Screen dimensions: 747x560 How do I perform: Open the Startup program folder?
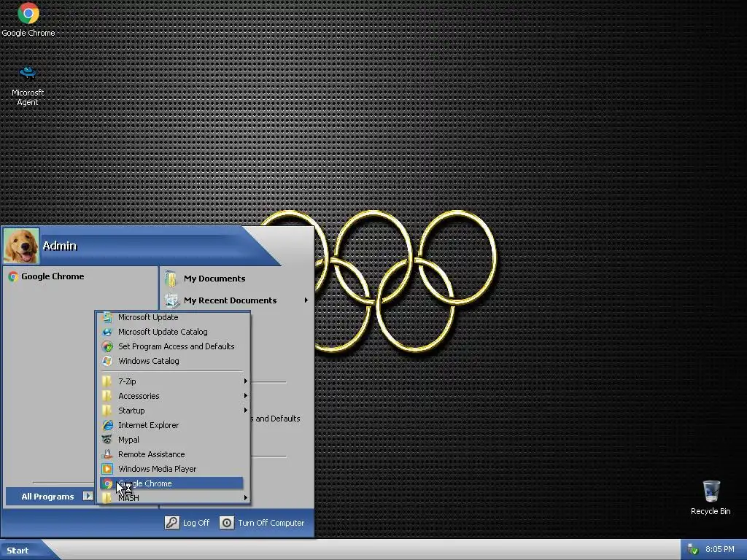click(172, 411)
